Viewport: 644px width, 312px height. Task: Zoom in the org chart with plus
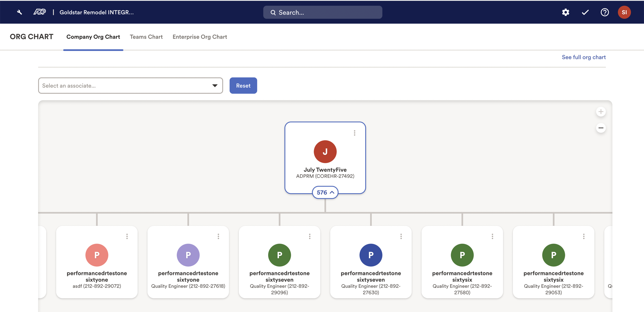[601, 112]
